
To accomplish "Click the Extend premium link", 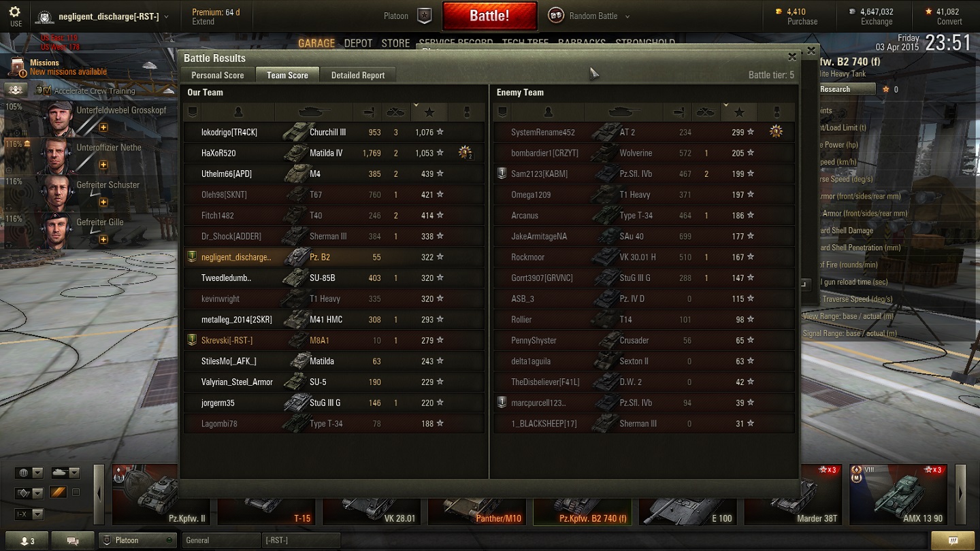I will 203,22.
